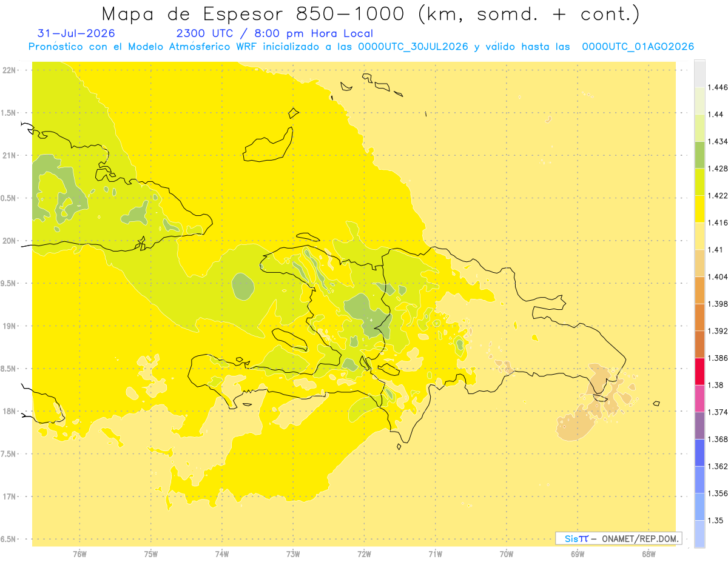Select the latitude label "18N"
The image size is (728, 562).
pyautogui.click(x=9, y=411)
